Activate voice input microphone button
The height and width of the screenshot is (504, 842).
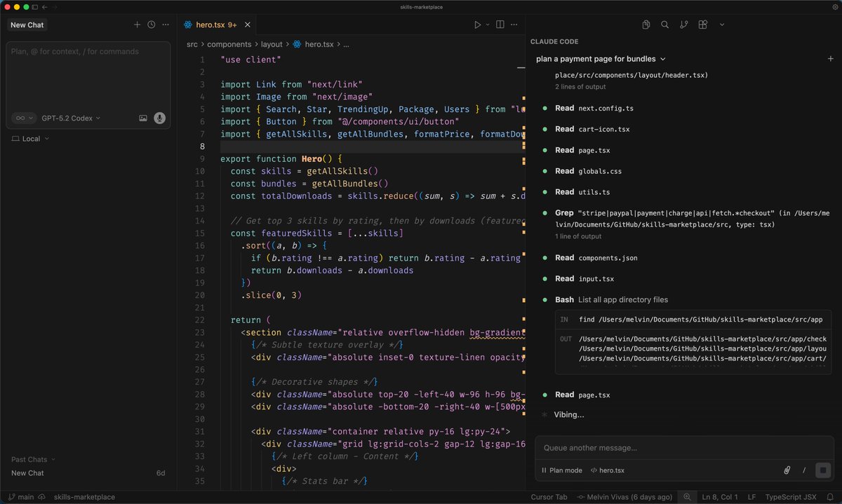pos(160,118)
